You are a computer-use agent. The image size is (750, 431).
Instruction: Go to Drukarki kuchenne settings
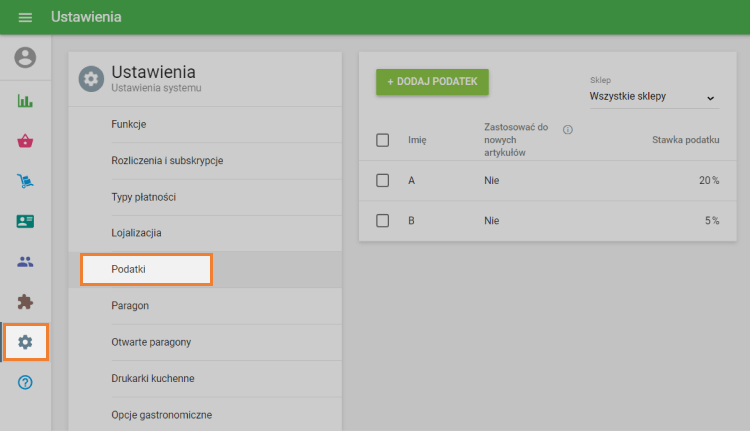click(152, 378)
